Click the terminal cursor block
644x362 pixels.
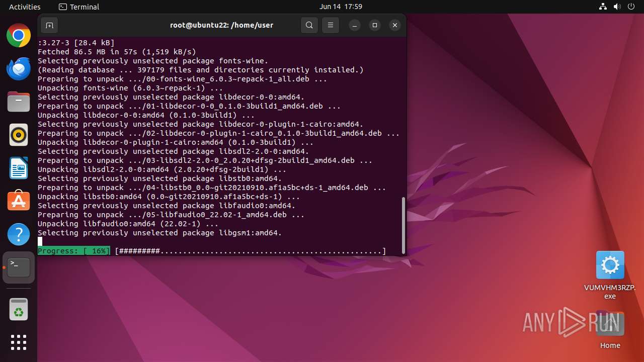tap(40, 242)
